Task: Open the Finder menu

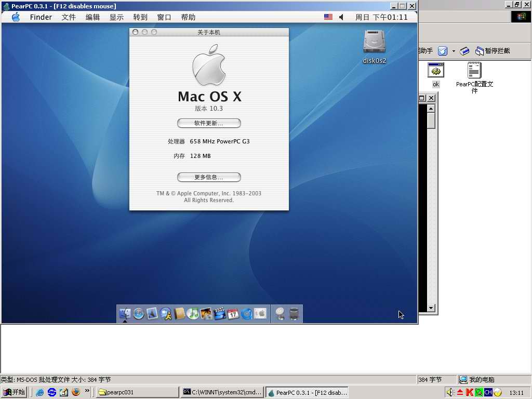Action: (x=41, y=17)
